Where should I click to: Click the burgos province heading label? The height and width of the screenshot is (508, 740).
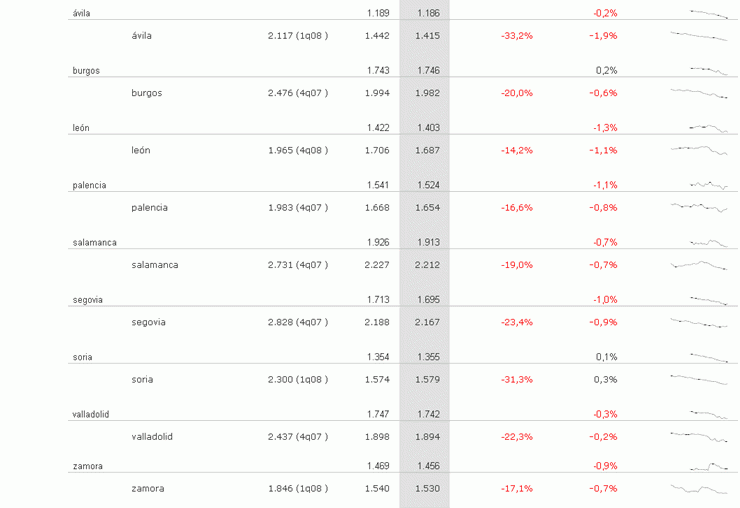tap(86, 71)
